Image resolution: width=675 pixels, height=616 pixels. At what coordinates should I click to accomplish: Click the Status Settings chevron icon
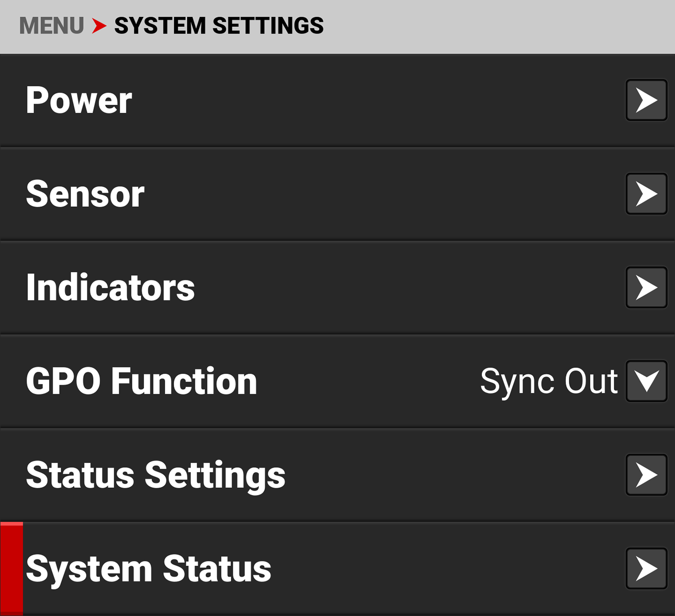(646, 473)
